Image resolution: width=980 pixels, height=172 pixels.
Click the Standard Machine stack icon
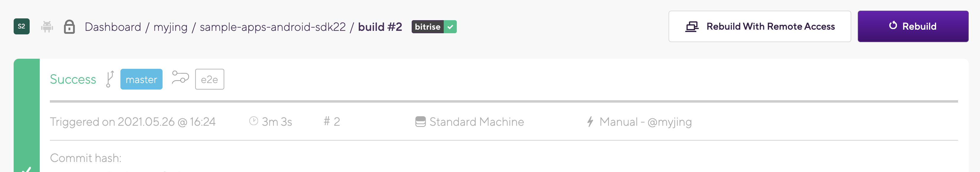(420, 122)
